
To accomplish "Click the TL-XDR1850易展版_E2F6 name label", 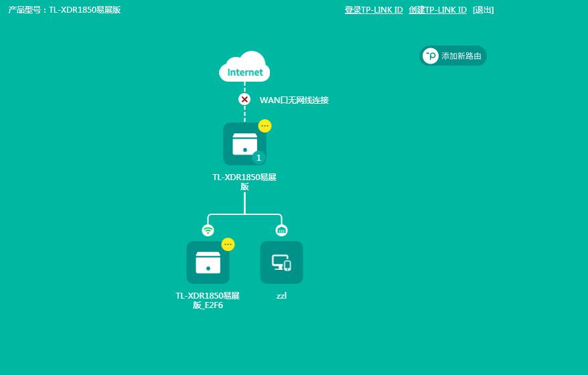I will [208, 301].
